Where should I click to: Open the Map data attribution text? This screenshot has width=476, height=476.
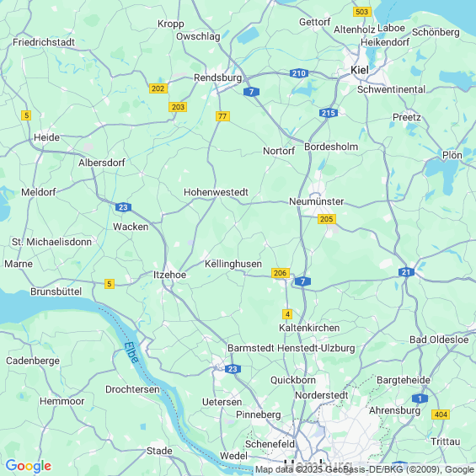click(x=365, y=469)
